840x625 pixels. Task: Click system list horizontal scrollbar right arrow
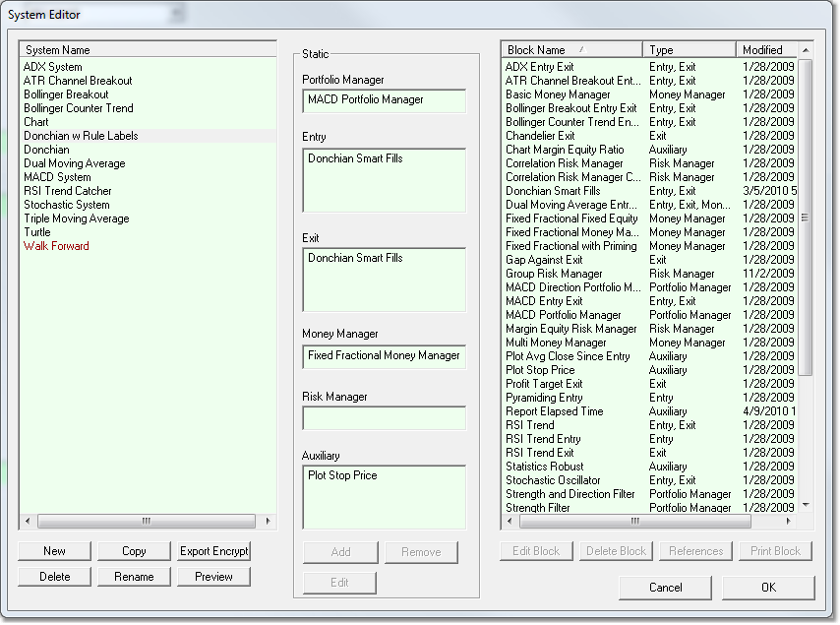(268, 521)
